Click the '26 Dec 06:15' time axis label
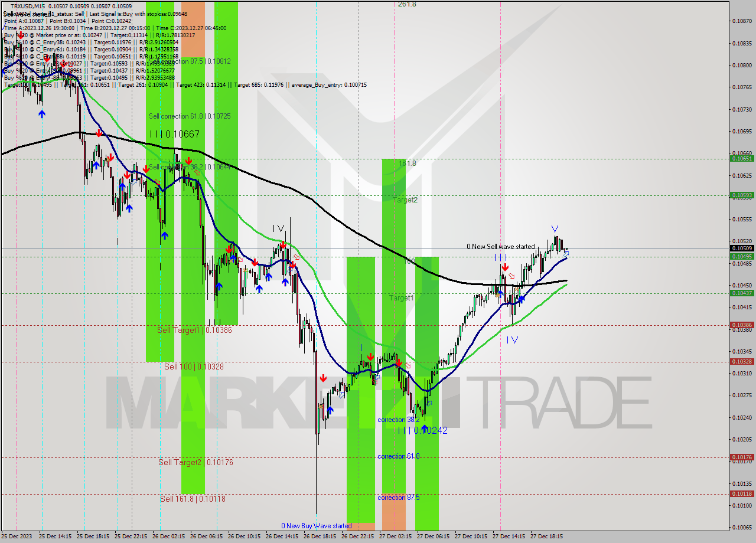Image resolution: width=756 pixels, height=543 pixels. [206, 537]
